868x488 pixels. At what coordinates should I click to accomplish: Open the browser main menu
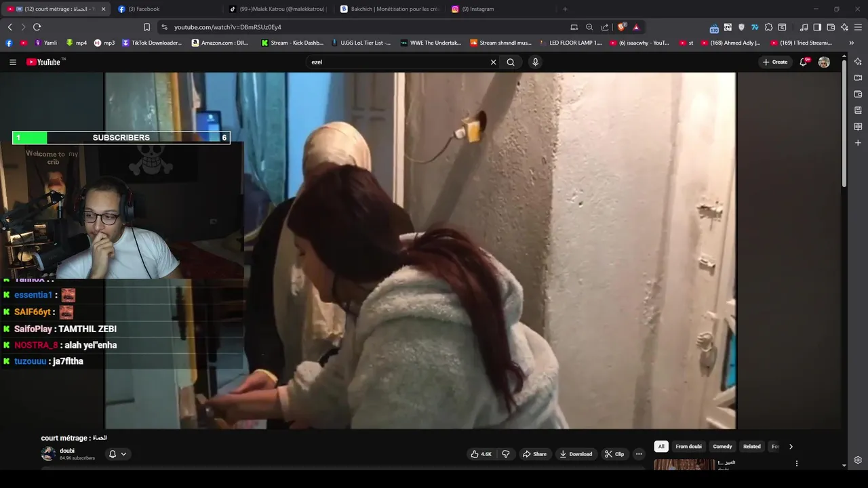(x=859, y=27)
